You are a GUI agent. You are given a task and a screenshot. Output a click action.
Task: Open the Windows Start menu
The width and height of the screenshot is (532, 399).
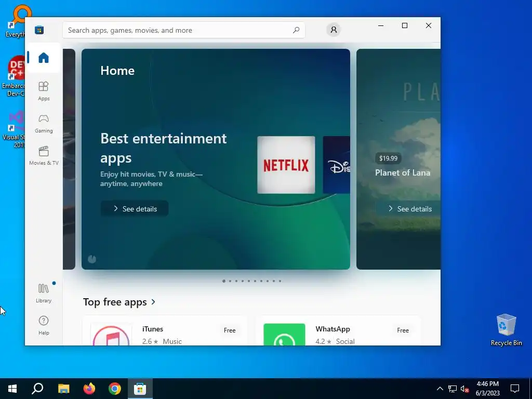pyautogui.click(x=12, y=389)
